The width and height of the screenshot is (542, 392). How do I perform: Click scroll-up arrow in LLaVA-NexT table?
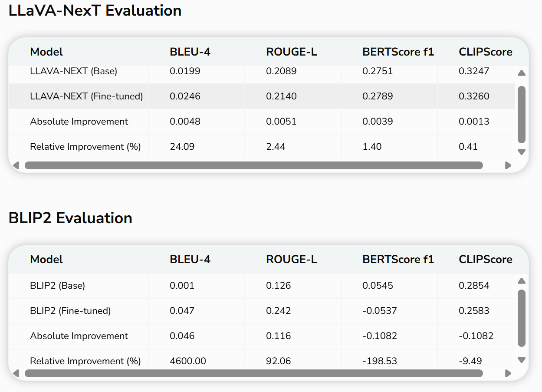tap(522, 73)
